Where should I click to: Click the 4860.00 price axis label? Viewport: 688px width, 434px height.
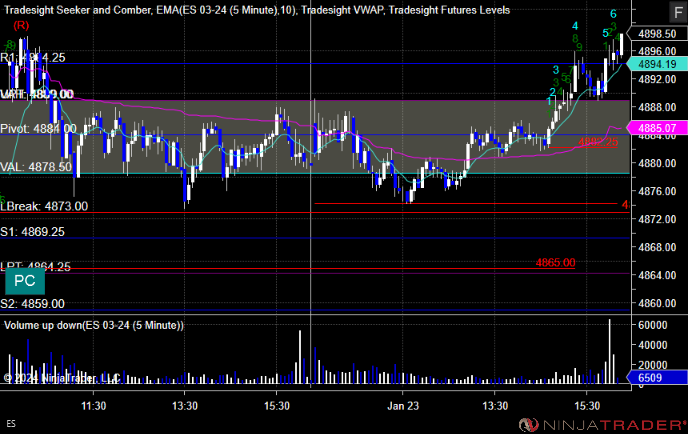click(x=657, y=303)
